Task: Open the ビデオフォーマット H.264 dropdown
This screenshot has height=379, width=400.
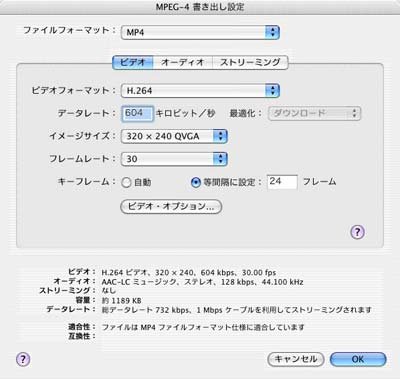Action: (x=200, y=90)
